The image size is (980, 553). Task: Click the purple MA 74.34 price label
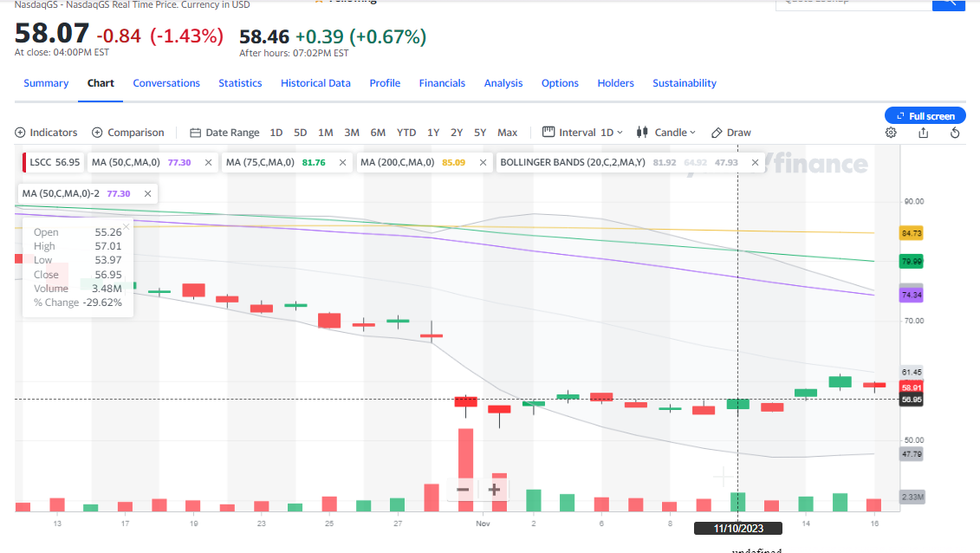point(911,295)
